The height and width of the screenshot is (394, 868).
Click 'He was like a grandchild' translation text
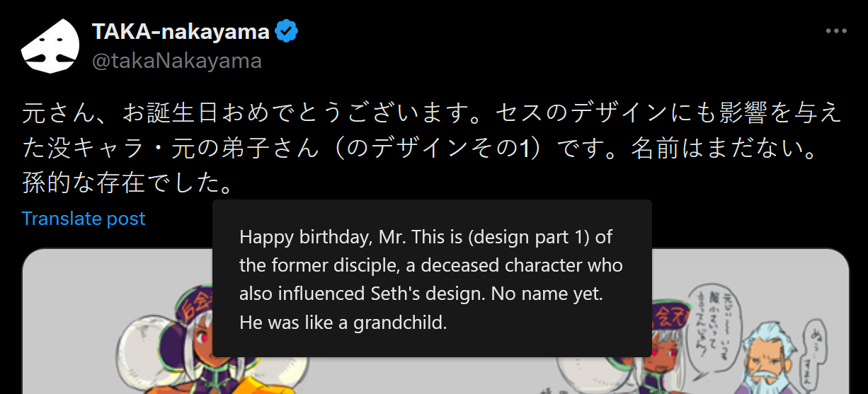(x=343, y=323)
